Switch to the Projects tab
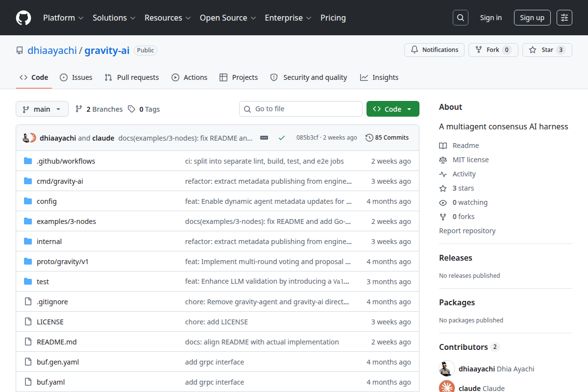Viewport: 588px width, 392px height. [239, 77]
